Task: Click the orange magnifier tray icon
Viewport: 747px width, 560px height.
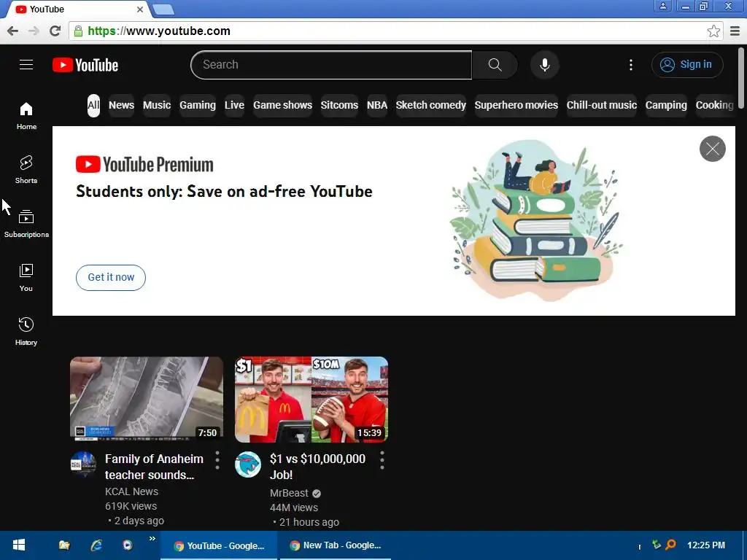Action: (671, 544)
